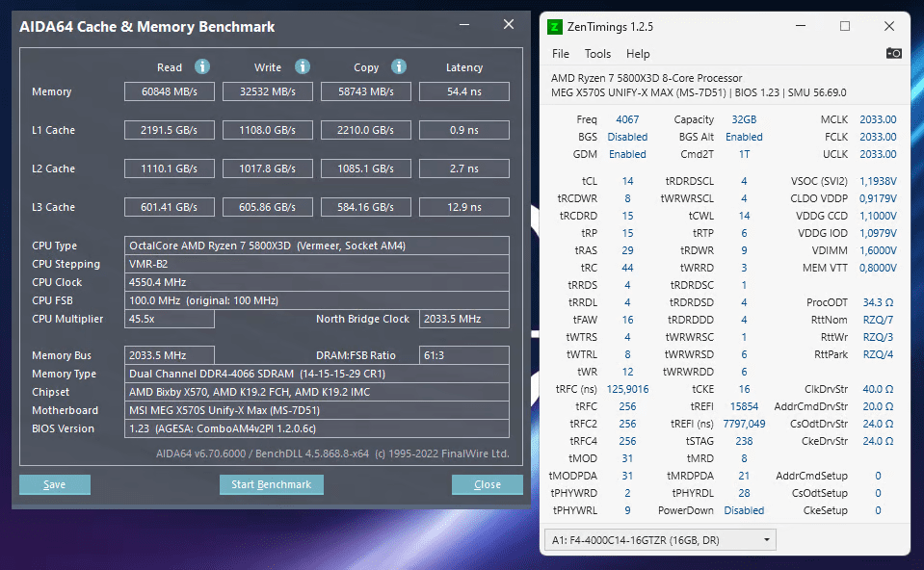This screenshot has height=570, width=924.
Task: Click the RttPark value RZQ/4
Action: tap(878, 354)
